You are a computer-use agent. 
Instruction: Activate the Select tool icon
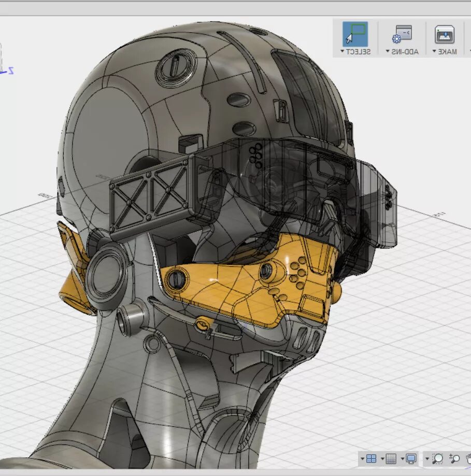click(x=355, y=34)
